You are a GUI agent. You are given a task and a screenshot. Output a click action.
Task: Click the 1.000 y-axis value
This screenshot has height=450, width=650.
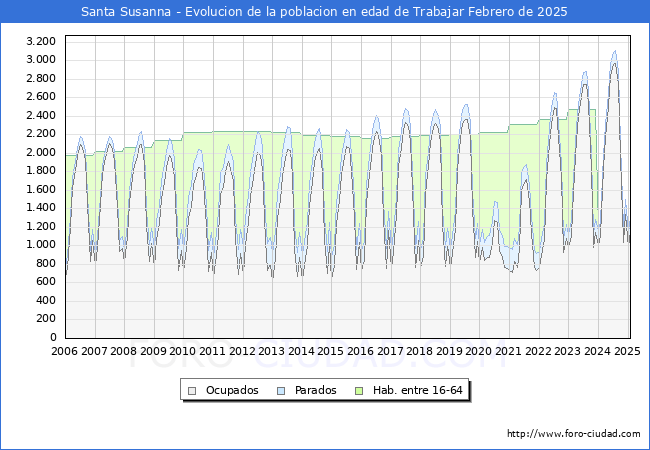(41, 244)
